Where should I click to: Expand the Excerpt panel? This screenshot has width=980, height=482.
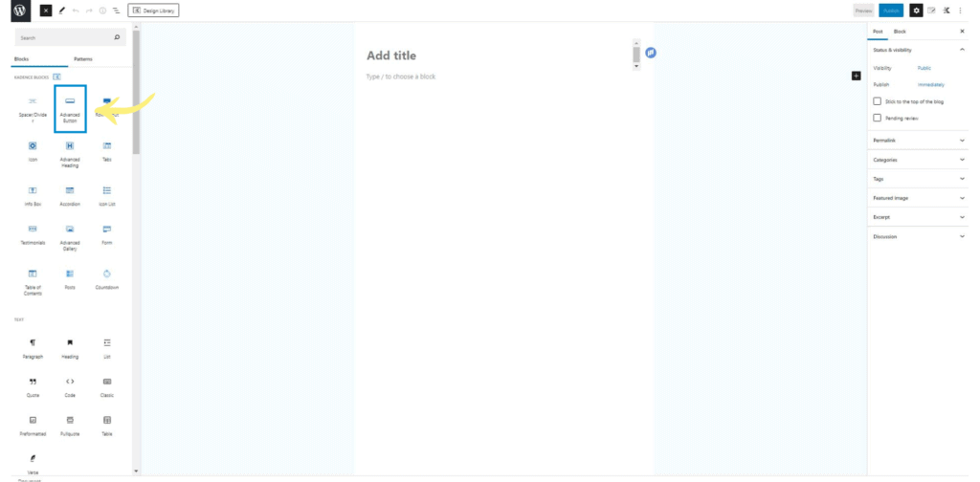click(920, 217)
